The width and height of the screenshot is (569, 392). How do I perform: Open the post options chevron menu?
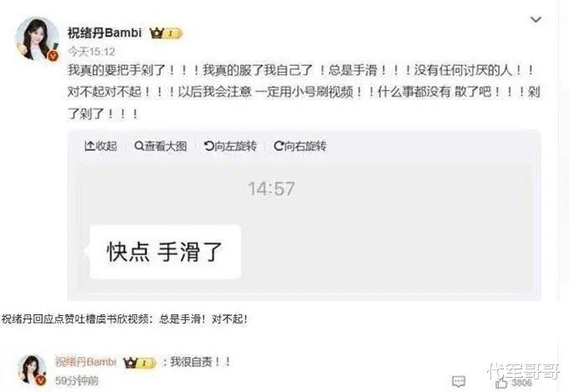536,19
